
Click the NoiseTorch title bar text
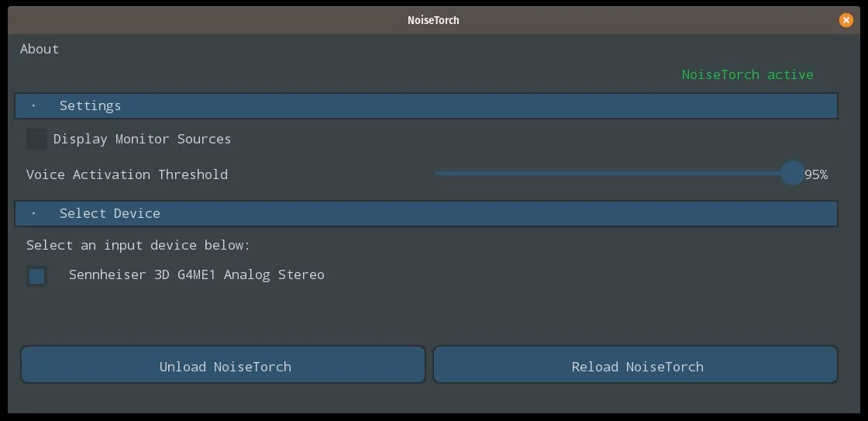click(x=433, y=20)
